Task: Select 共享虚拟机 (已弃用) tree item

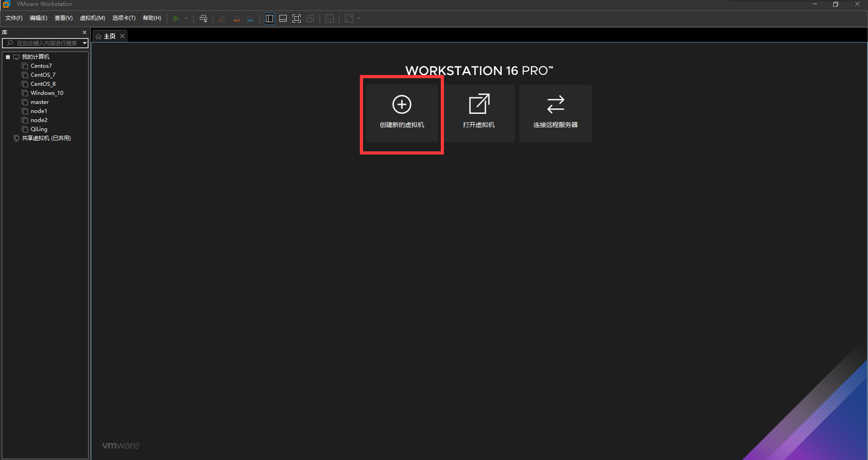Action: point(47,138)
